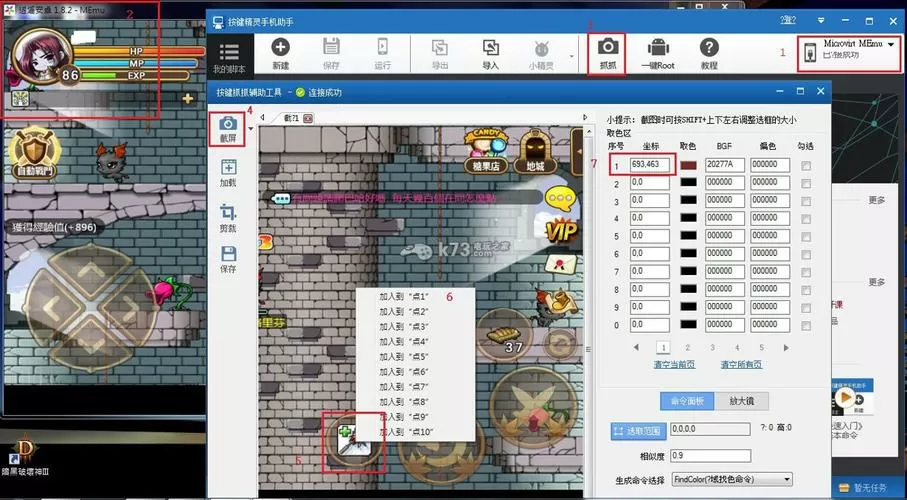This screenshot has width=907, height=500.
Task: Click the 清空当前页 link
Action: [674, 365]
